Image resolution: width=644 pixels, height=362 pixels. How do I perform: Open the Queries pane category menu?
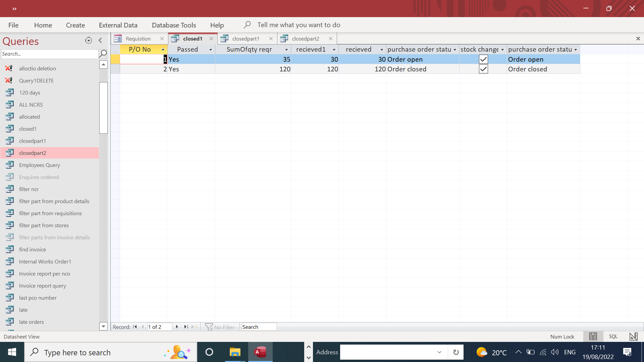[x=89, y=40]
